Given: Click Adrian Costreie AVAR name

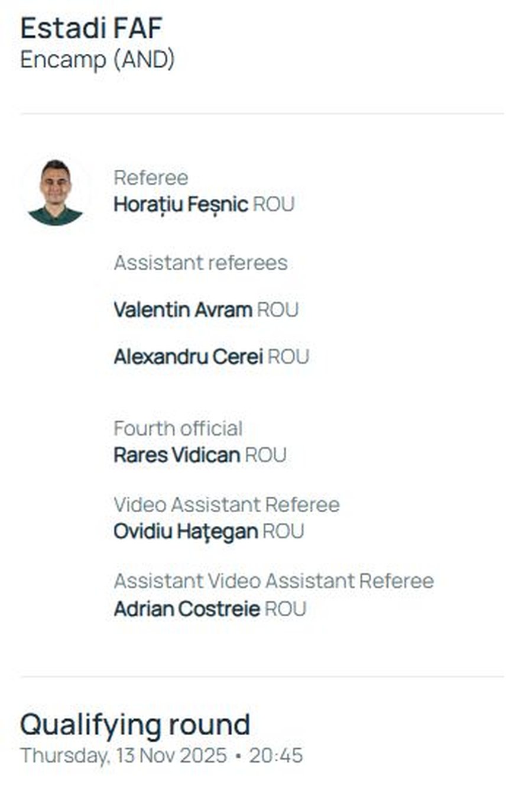Looking at the screenshot, I should coord(186,609).
